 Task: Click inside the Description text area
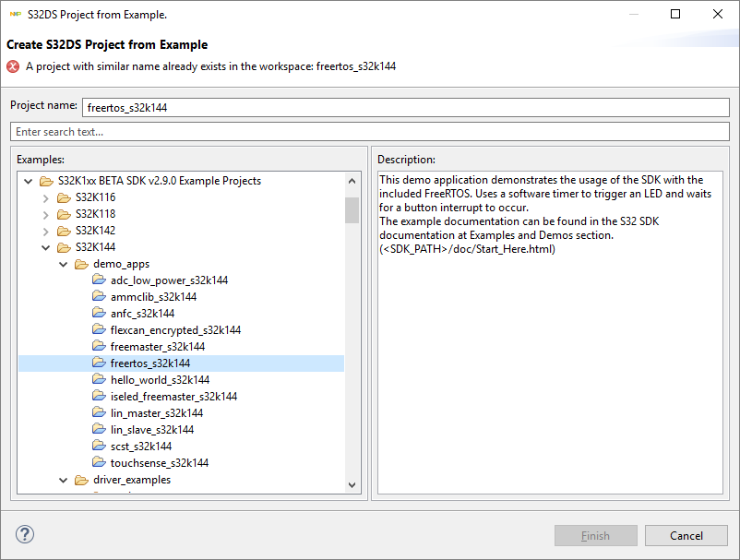(x=550, y=333)
